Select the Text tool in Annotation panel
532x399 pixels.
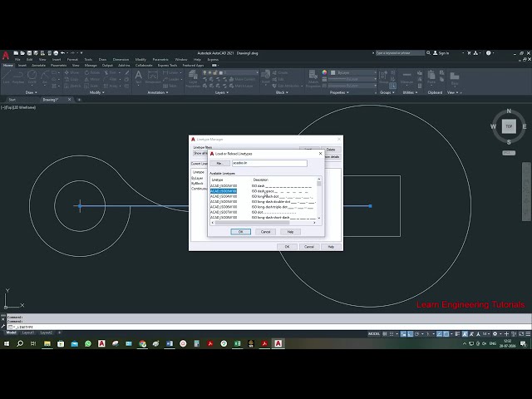(139, 77)
